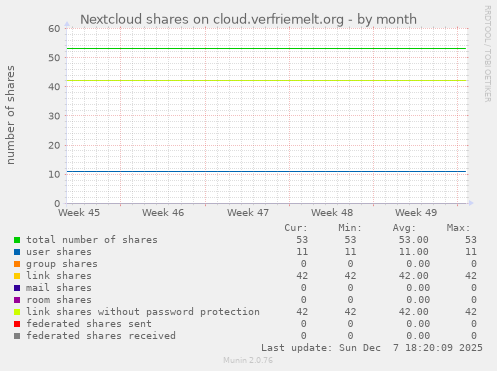Click the purple room shares swatch

click(17, 300)
